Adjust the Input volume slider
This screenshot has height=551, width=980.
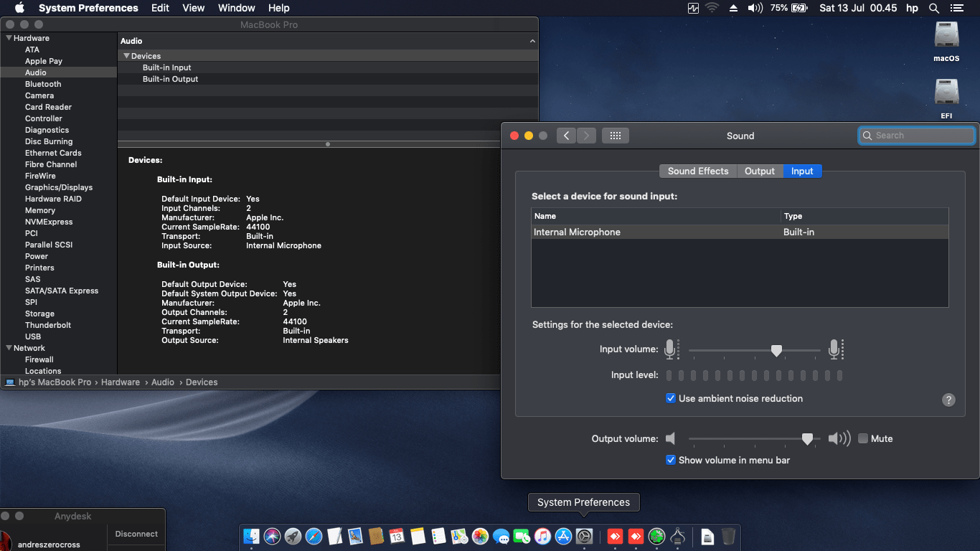coord(776,350)
